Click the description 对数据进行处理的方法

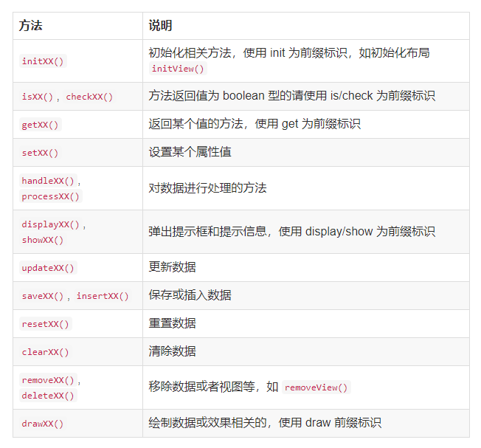pos(208,187)
